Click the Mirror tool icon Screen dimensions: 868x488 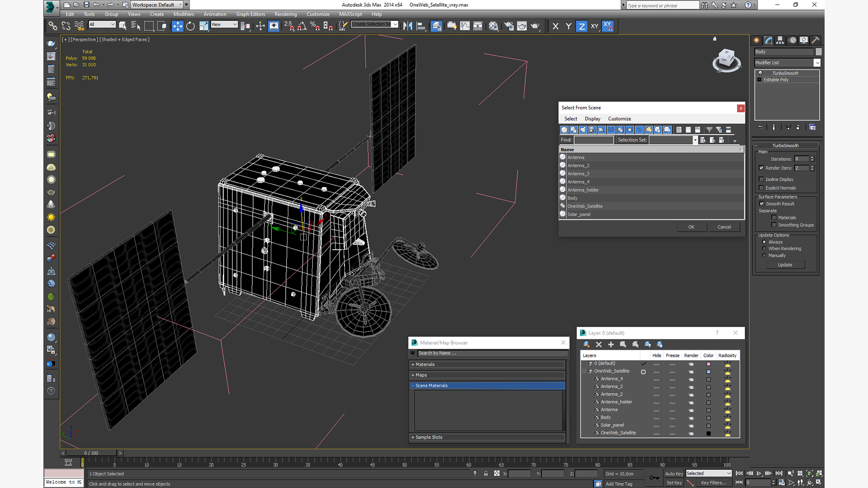[x=408, y=26]
